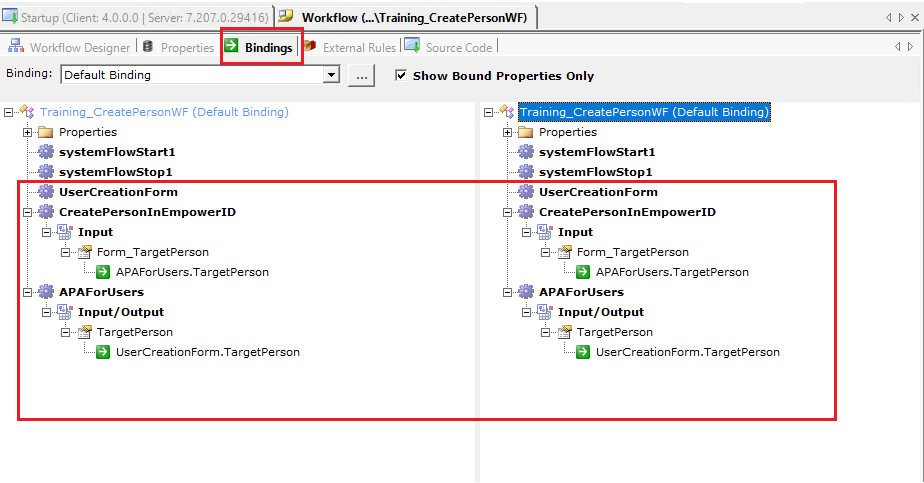
Task: Select highlighted right pane Training_CreatePersonWF root label
Action: (x=644, y=112)
